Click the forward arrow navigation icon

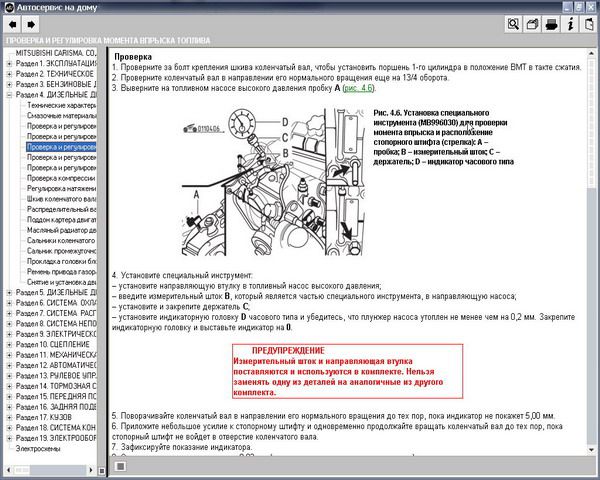tap(32, 23)
